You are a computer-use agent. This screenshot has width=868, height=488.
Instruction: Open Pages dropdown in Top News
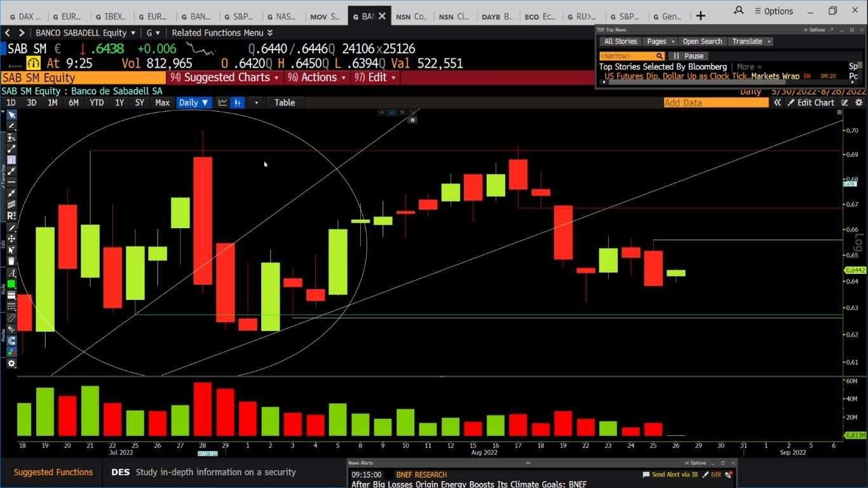tap(660, 41)
